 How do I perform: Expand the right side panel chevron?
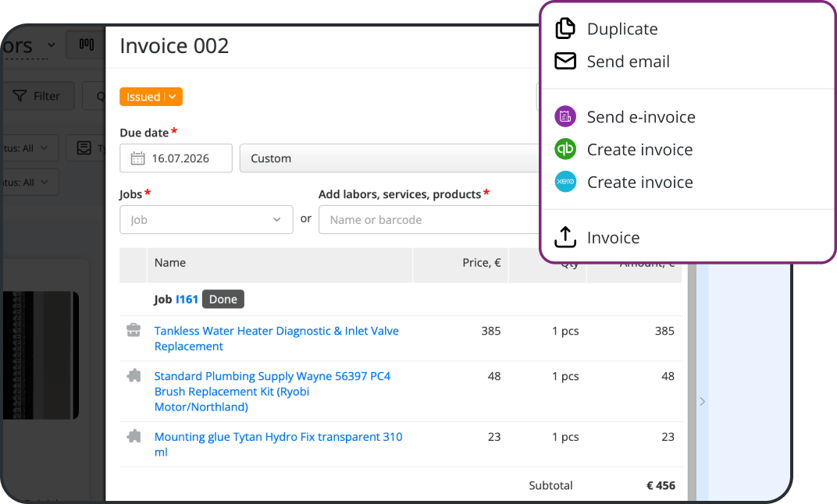pyautogui.click(x=703, y=401)
